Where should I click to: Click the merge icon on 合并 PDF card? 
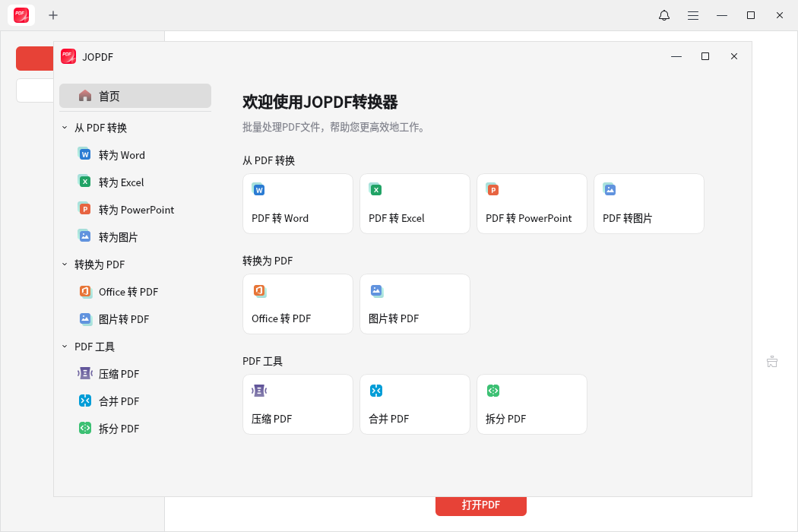click(376, 391)
